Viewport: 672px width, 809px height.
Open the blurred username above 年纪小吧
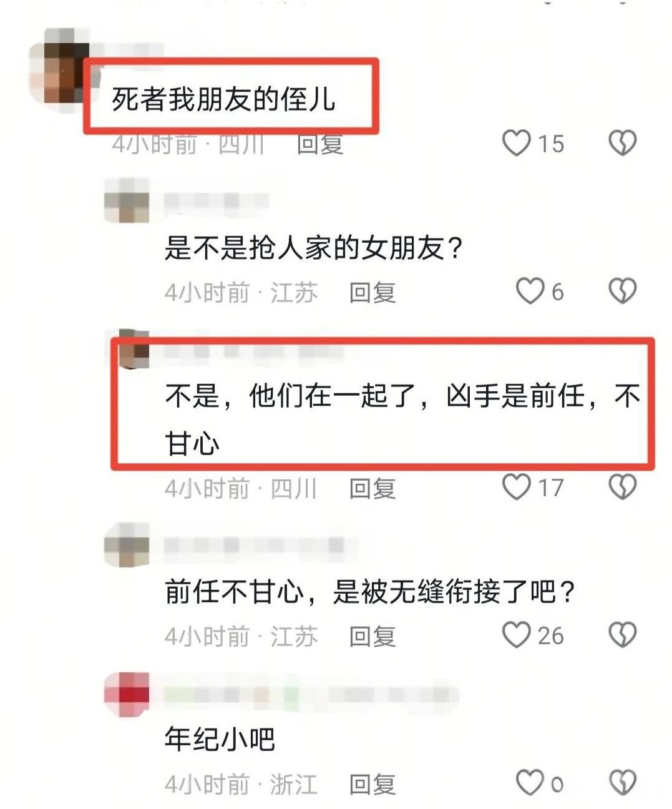tap(311, 695)
